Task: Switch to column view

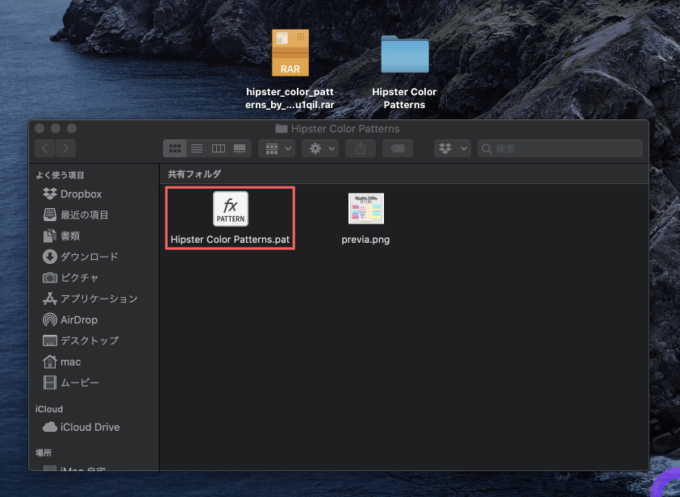Action: [218, 149]
